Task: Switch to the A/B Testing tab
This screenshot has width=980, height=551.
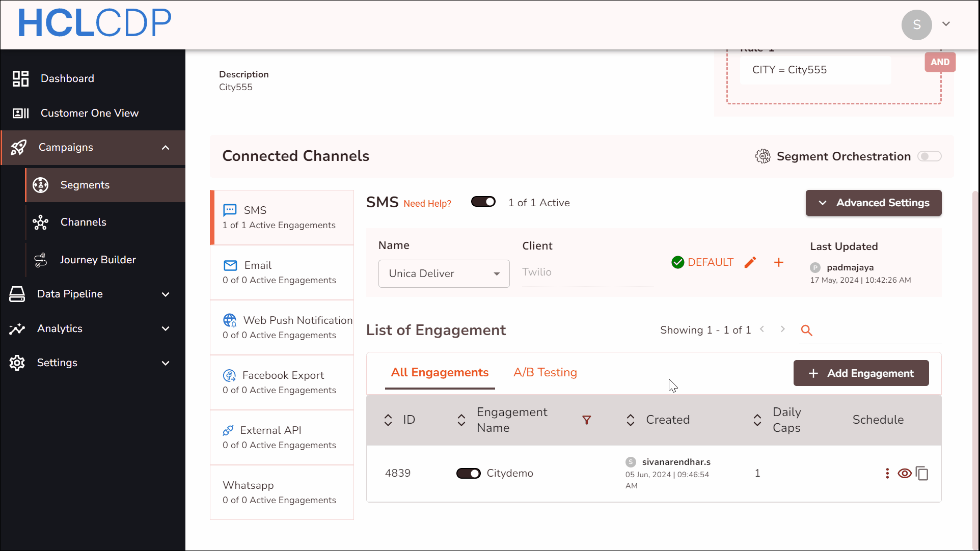Action: coord(545,373)
